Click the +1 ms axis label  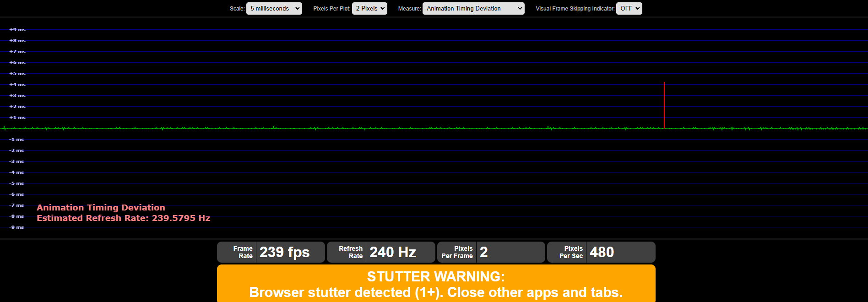point(17,118)
